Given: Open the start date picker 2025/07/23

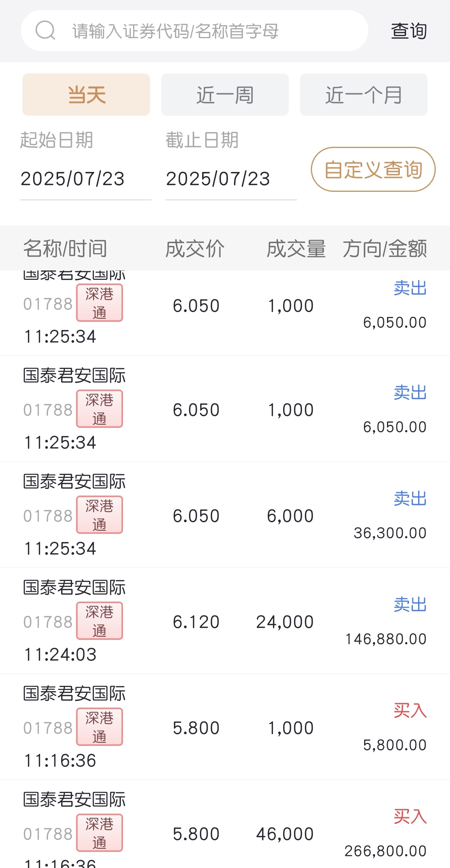Looking at the screenshot, I should 85,179.
